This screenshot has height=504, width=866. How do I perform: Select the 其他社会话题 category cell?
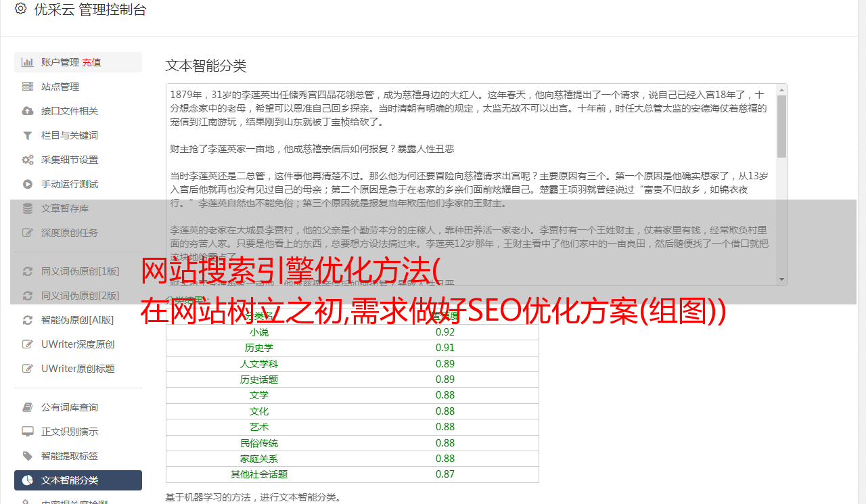259,474
